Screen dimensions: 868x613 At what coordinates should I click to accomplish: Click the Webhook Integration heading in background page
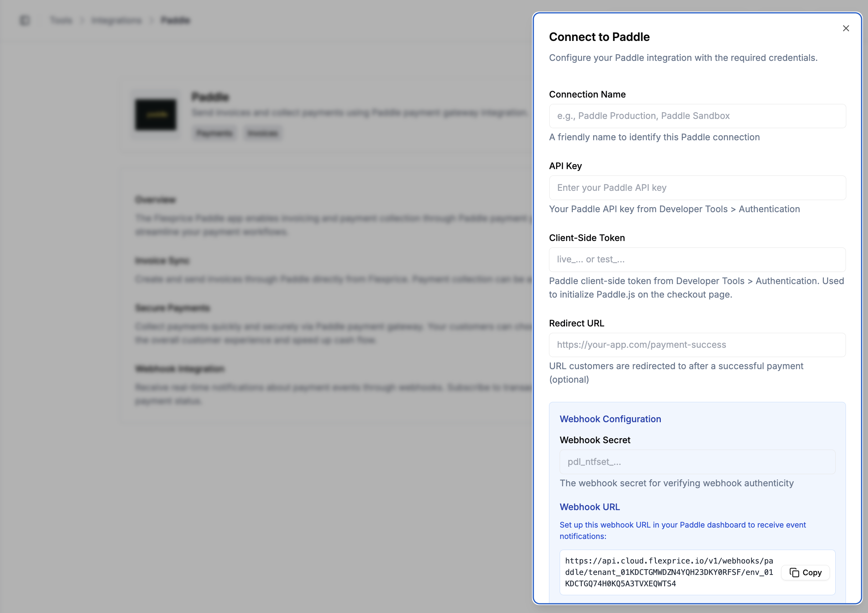click(x=180, y=369)
